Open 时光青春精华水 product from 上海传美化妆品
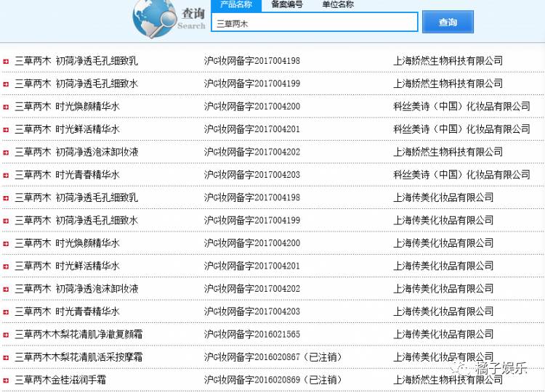The image size is (545, 392). click(x=67, y=312)
